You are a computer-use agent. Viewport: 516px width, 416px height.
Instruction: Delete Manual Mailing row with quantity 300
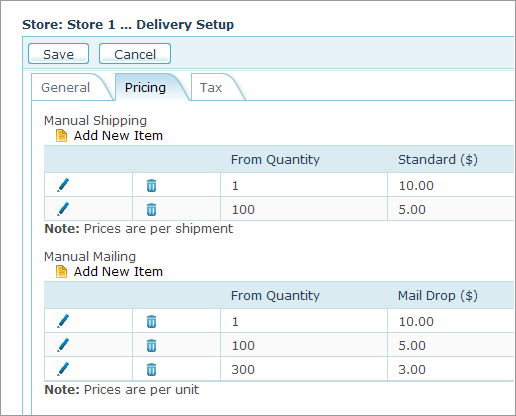tap(151, 369)
